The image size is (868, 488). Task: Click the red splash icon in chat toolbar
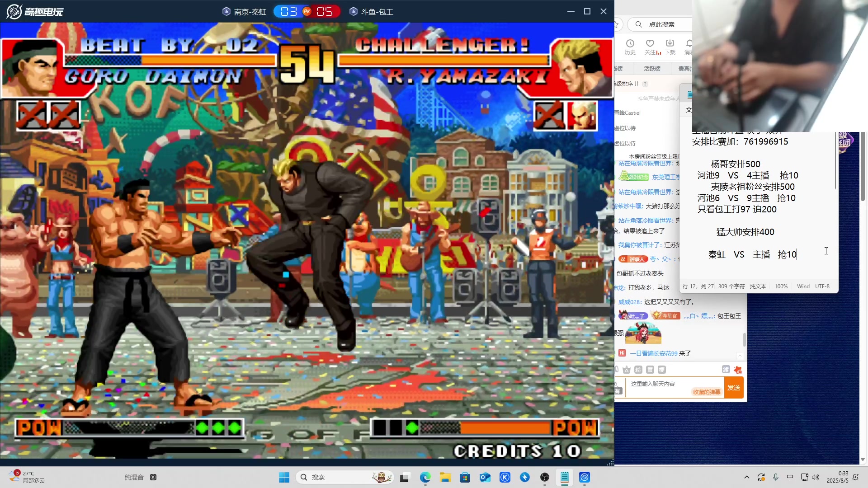pyautogui.click(x=738, y=370)
